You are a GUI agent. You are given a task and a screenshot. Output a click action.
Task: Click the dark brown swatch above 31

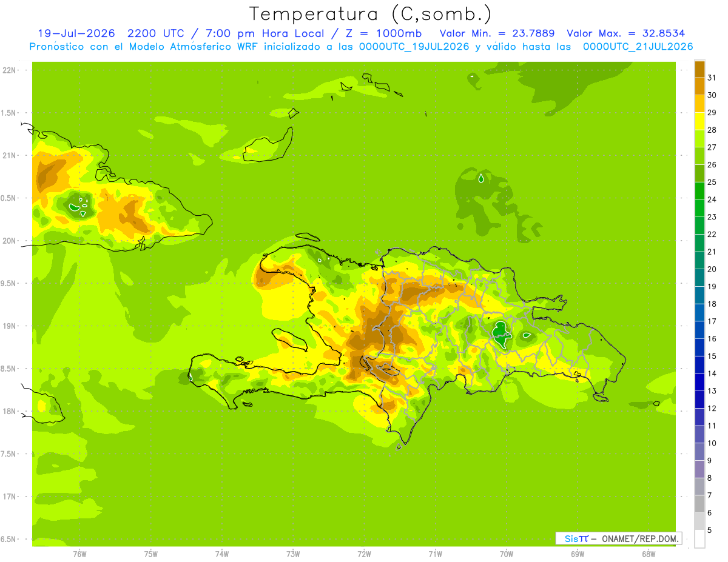pos(699,69)
